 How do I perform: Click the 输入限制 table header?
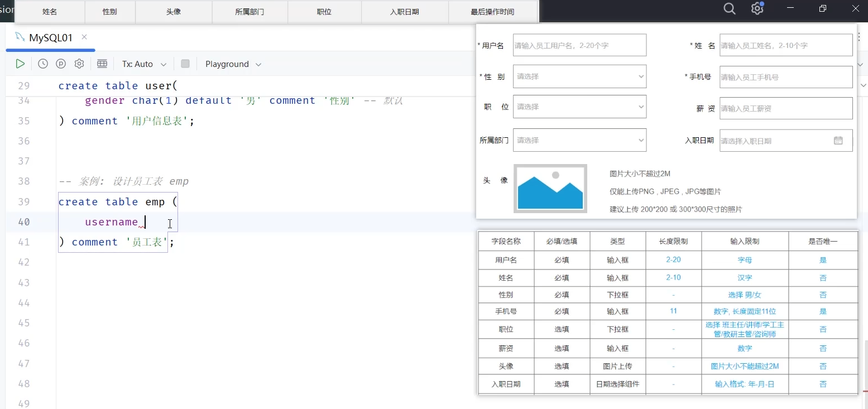click(745, 242)
